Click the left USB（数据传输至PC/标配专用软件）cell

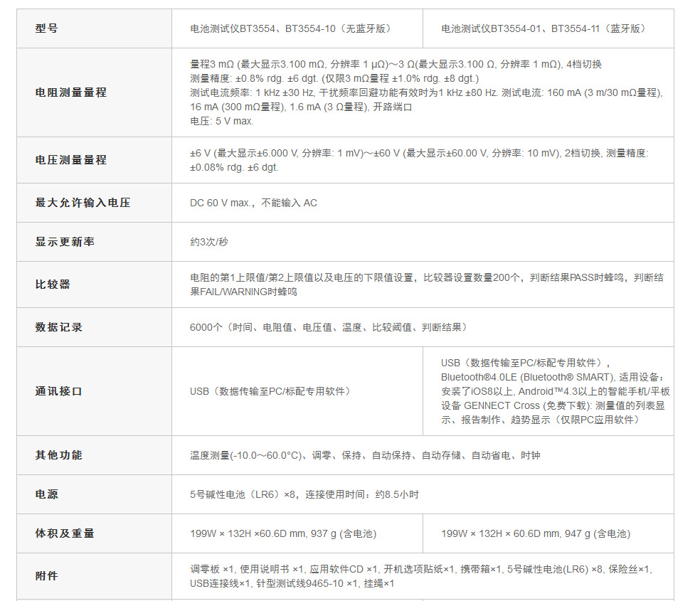297,391
